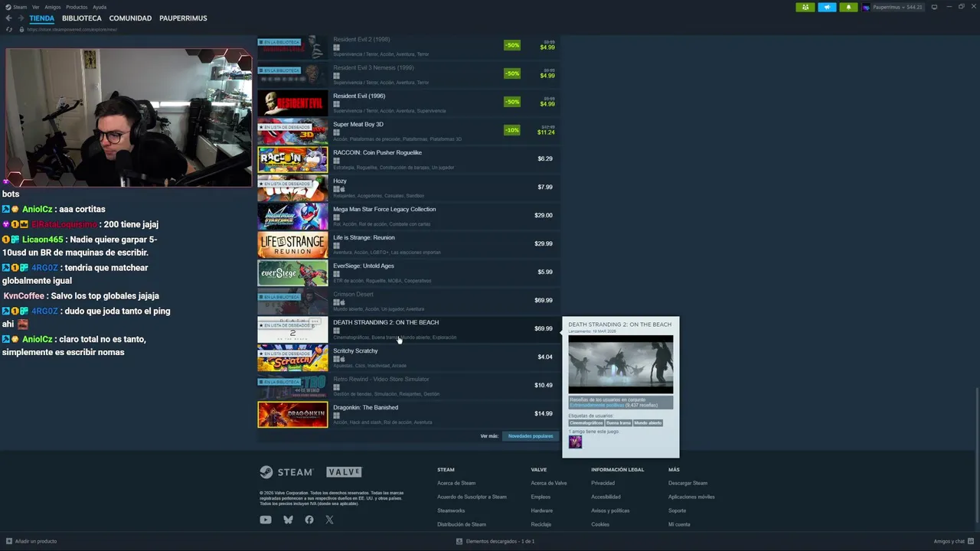Open the Soporte footer link
This screenshot has height=551, width=980.
[677, 510]
